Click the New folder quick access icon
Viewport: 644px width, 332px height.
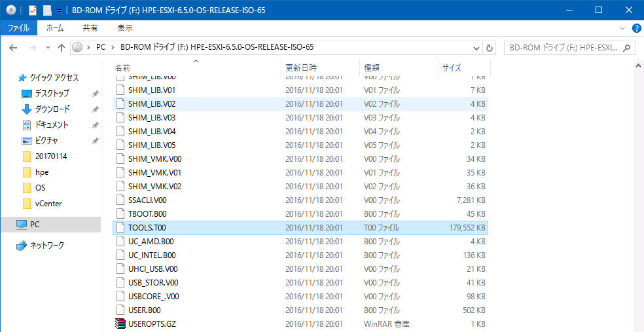(47, 10)
